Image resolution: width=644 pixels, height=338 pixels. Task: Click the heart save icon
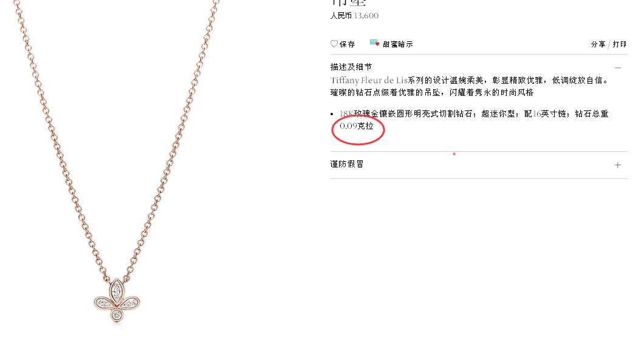coord(334,44)
